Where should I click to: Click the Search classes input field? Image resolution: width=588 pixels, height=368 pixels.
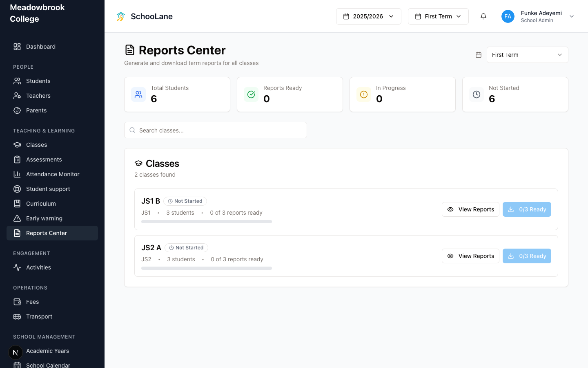tap(216, 130)
